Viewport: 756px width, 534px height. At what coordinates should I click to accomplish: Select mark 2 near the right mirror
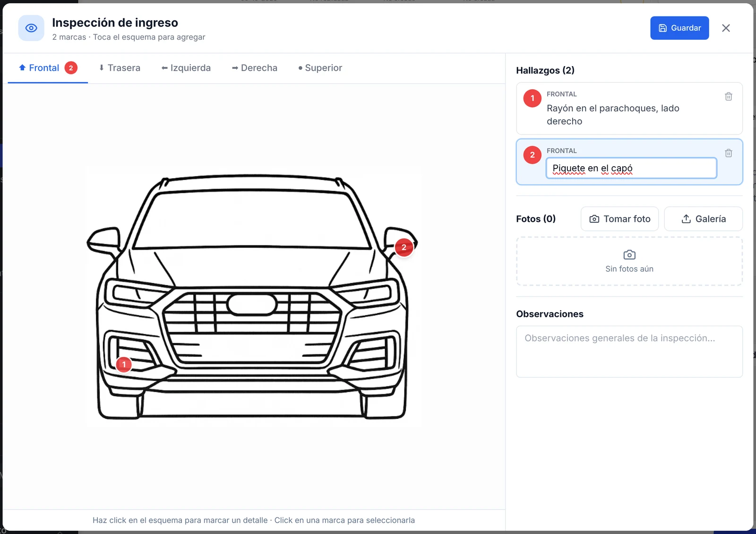[x=404, y=247]
